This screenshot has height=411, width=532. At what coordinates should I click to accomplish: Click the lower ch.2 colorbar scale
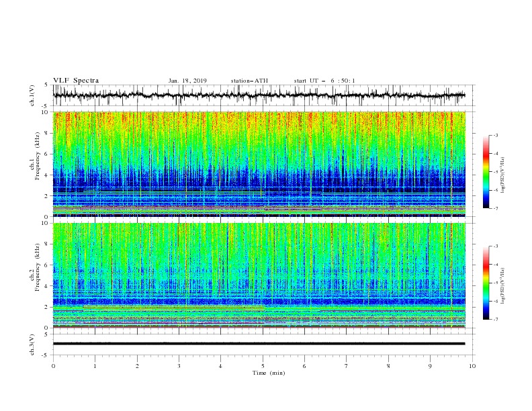[x=486, y=283]
